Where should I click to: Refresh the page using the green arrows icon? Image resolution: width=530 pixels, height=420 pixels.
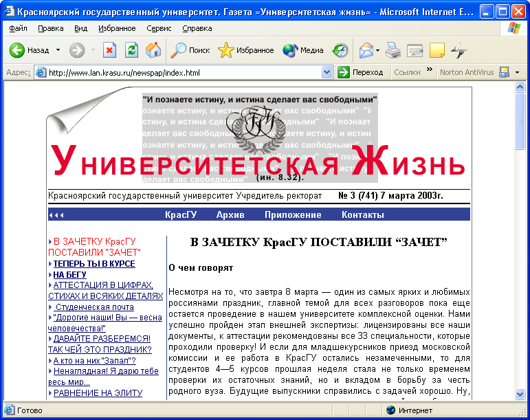(x=131, y=50)
